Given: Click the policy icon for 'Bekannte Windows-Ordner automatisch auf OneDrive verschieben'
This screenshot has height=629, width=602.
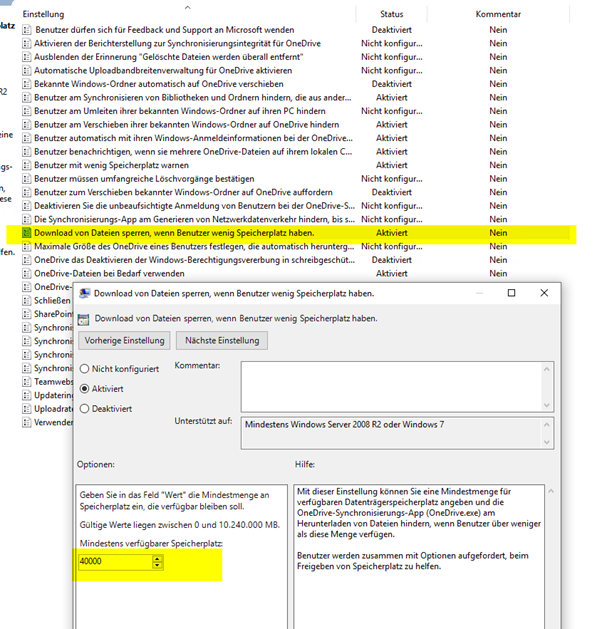Looking at the screenshot, I should coord(26,84).
